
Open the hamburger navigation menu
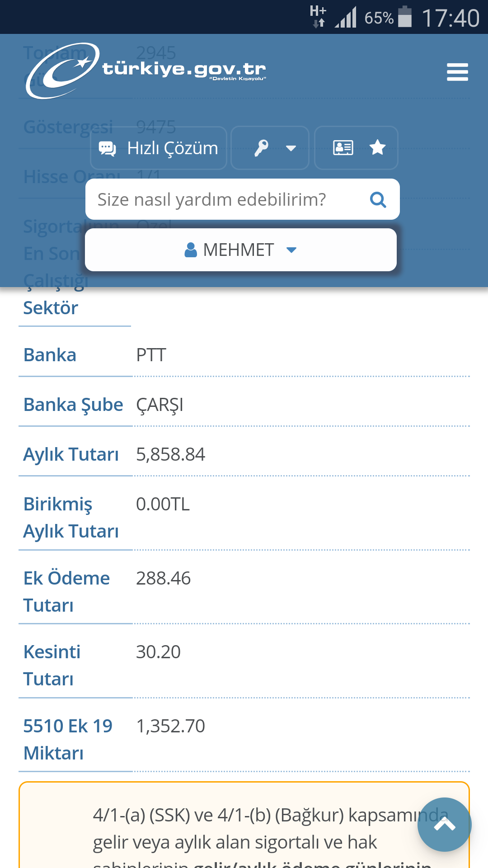point(457,72)
